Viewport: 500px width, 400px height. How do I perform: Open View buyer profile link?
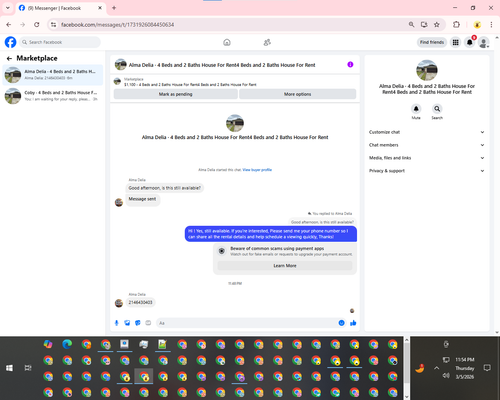coord(257,170)
